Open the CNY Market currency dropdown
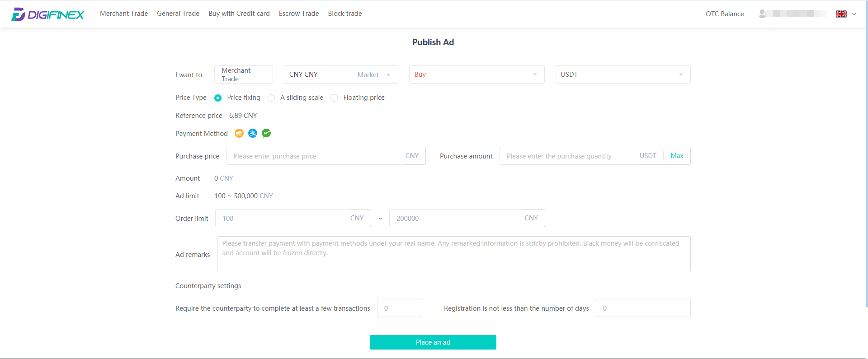Screen dimensions: 868x359 [341, 75]
